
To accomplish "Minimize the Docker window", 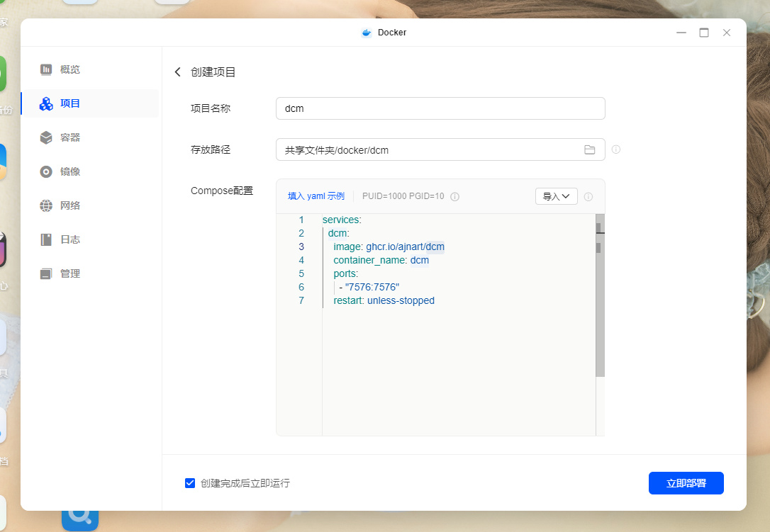I will tap(681, 33).
